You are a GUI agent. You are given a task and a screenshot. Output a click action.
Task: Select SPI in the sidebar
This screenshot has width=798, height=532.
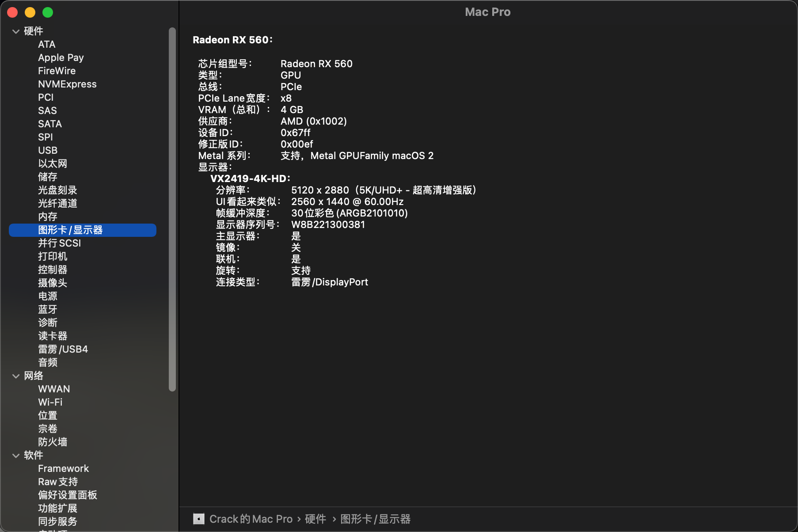45,137
